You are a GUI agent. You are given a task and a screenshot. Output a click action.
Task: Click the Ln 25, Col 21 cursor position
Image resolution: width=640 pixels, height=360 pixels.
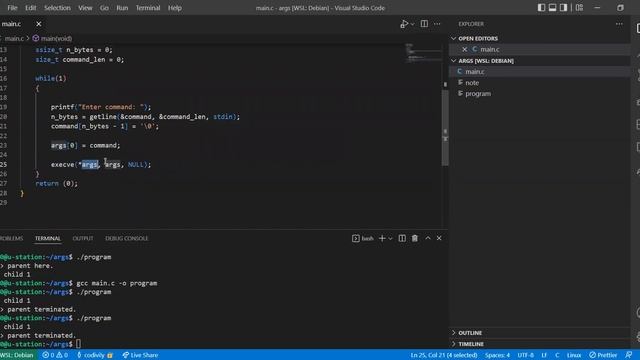tap(444, 355)
